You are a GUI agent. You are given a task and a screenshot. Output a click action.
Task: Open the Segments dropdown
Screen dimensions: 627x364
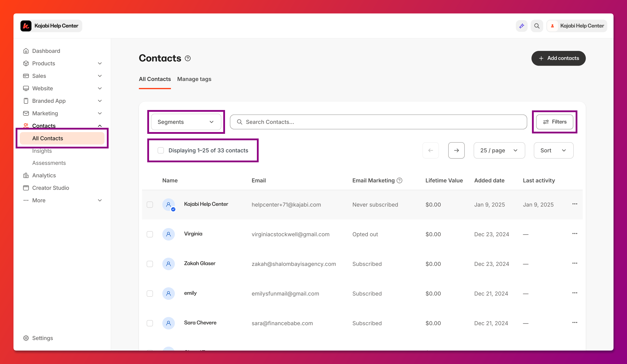click(x=186, y=122)
